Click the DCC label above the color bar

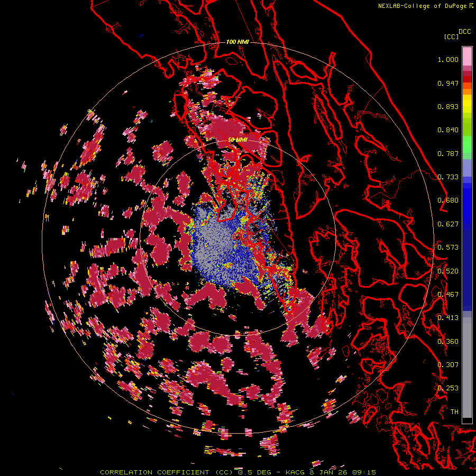(465, 32)
